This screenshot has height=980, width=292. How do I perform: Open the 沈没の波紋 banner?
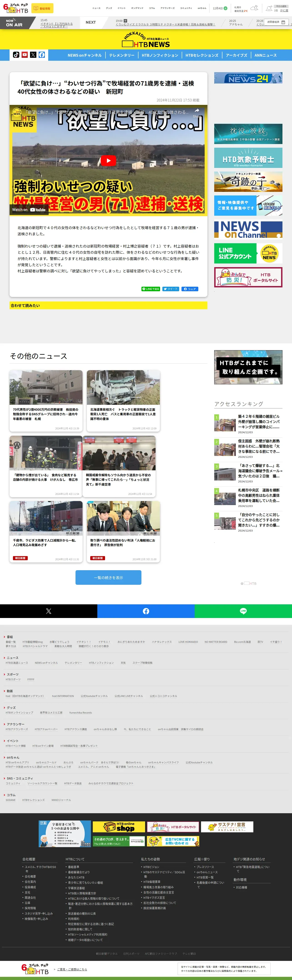[248, 134]
